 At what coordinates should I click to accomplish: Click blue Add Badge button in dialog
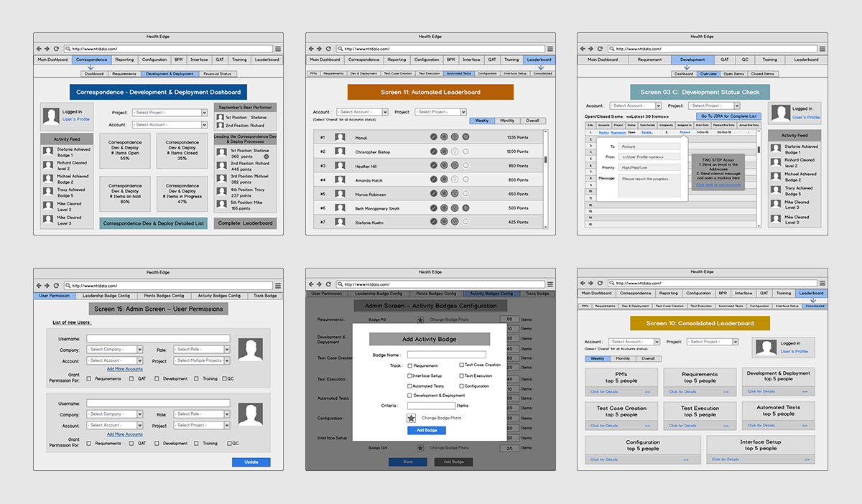click(427, 430)
